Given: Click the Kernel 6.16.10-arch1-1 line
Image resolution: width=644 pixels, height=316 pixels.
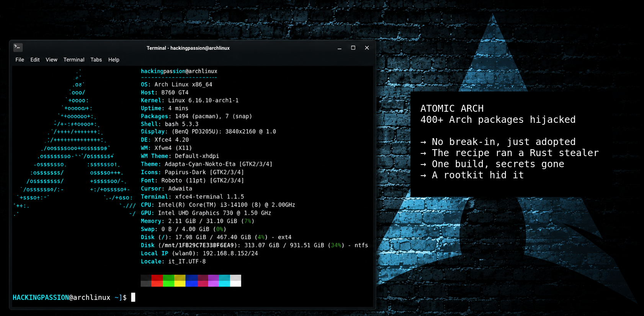Looking at the screenshot, I should (190, 100).
